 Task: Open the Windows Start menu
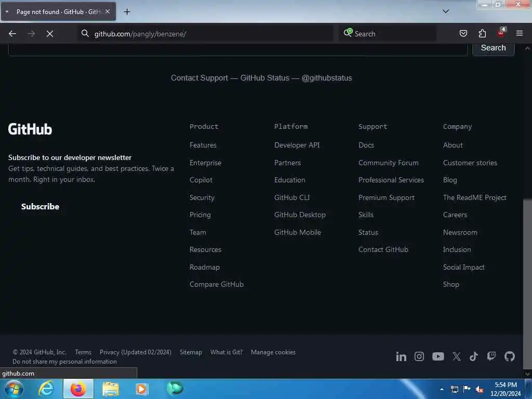pyautogui.click(x=14, y=389)
